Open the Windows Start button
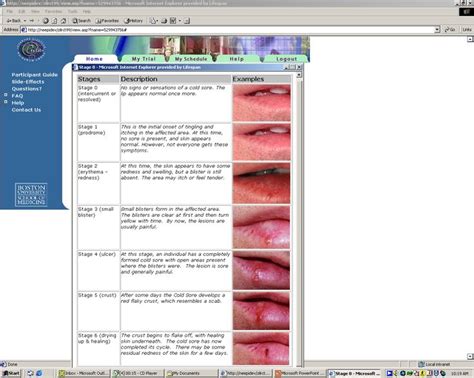 point(11,373)
